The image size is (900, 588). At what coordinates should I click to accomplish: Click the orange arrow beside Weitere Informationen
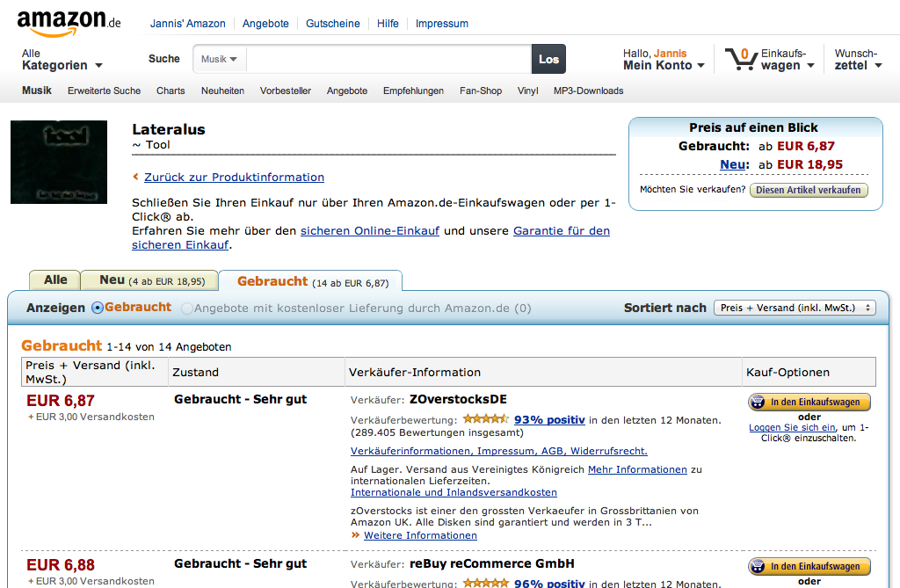(x=355, y=535)
